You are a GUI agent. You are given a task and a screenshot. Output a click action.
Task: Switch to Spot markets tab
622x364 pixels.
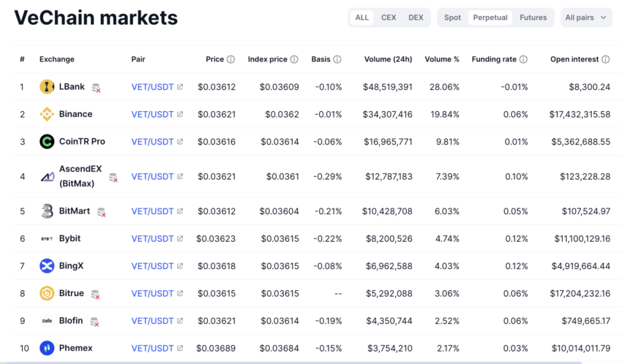452,18
